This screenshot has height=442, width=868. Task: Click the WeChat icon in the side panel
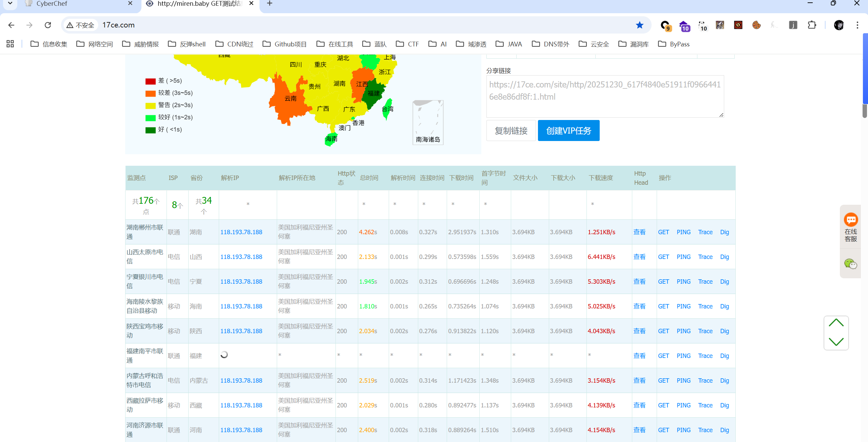click(850, 264)
